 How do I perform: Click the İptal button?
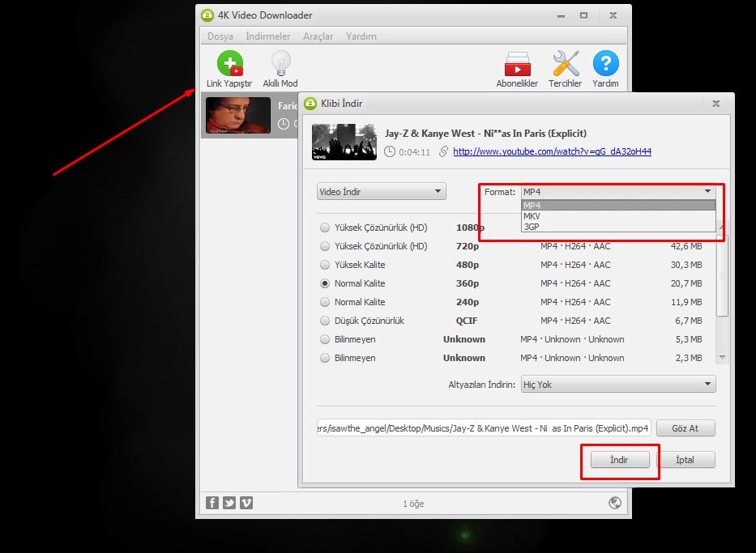pyautogui.click(x=686, y=460)
